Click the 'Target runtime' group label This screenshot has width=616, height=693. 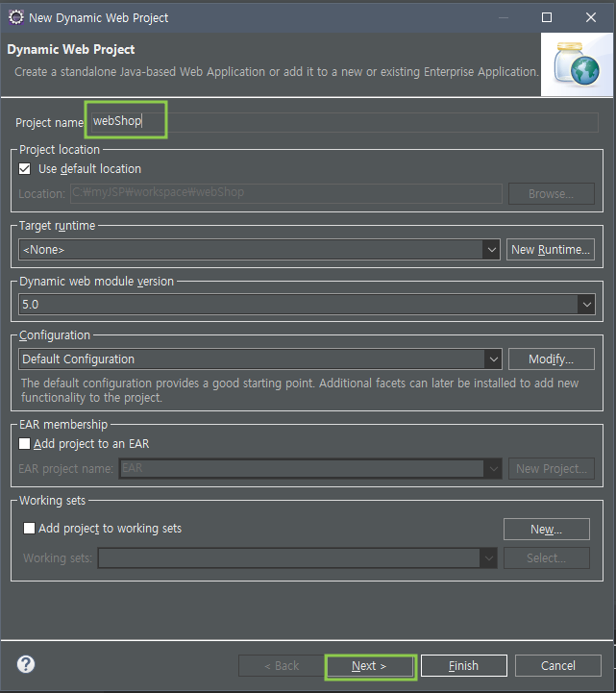[x=57, y=226]
